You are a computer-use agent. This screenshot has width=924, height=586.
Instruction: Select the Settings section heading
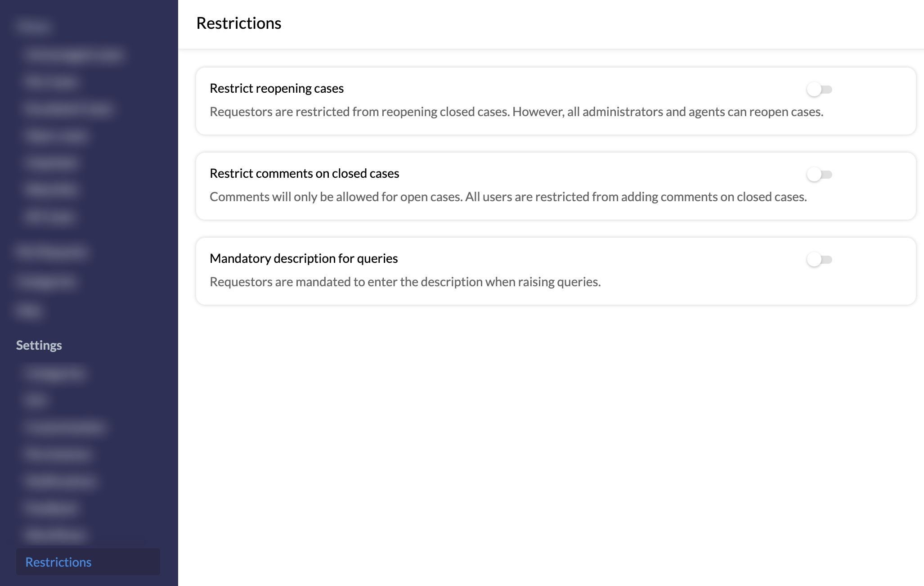click(39, 345)
